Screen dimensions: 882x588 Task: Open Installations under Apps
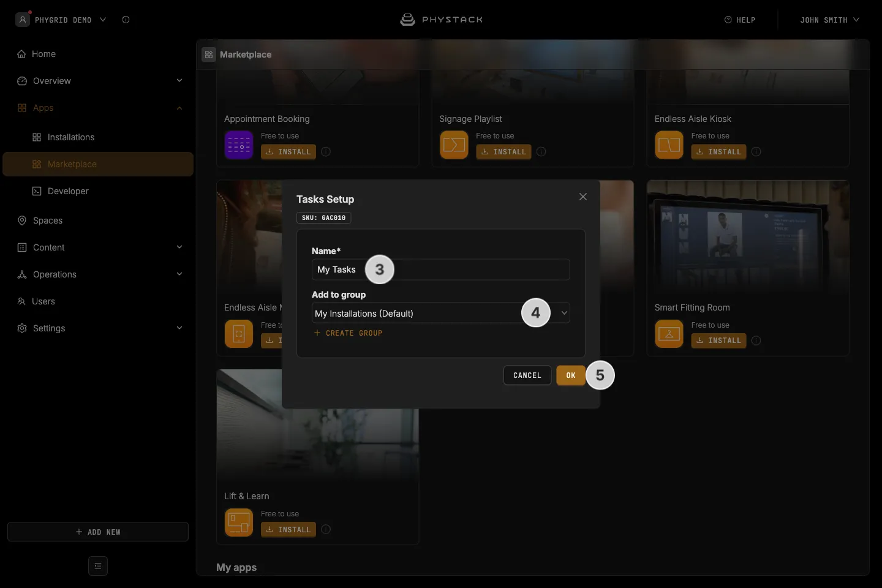(x=98, y=137)
